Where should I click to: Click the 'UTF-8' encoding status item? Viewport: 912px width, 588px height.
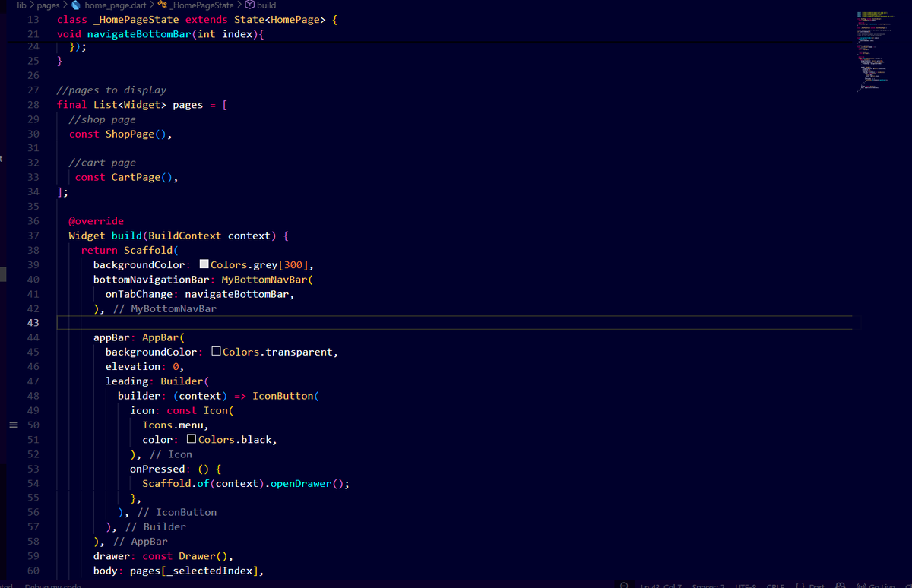tap(746, 585)
